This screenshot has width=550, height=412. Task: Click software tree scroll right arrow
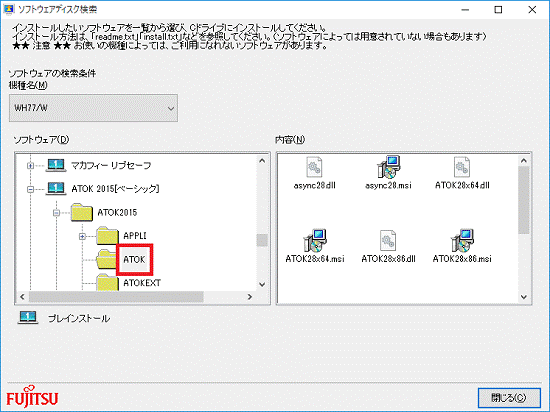[x=250, y=297]
